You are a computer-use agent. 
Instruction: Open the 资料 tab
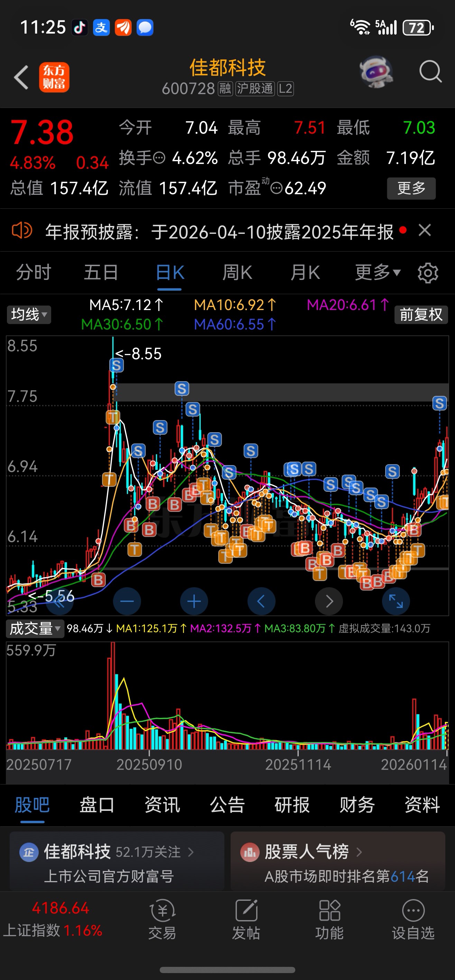(x=422, y=805)
